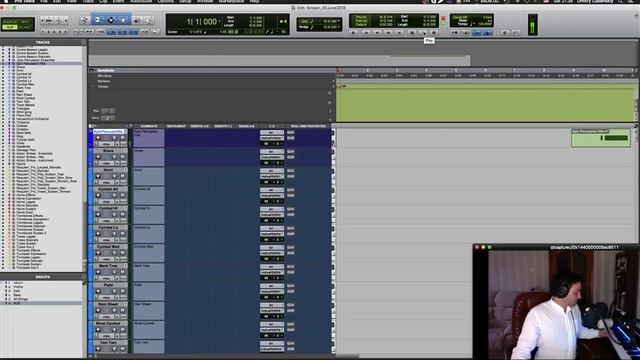Toggle the Metronome click button

[466, 32]
